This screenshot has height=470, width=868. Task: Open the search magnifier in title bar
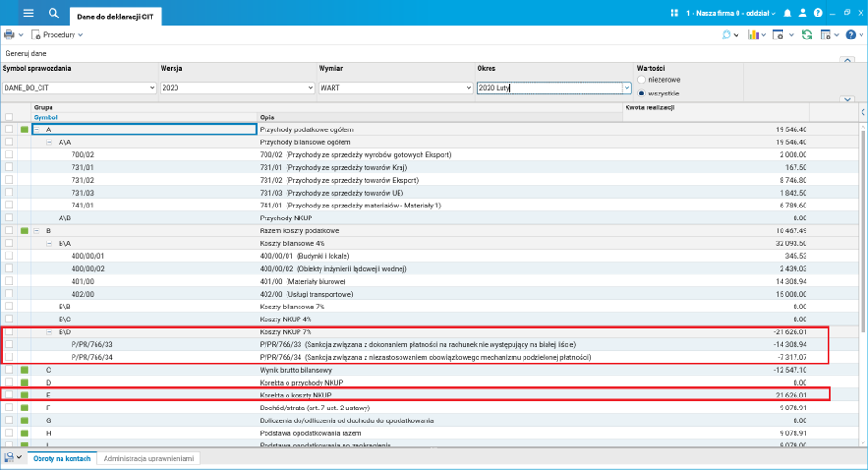coord(53,13)
